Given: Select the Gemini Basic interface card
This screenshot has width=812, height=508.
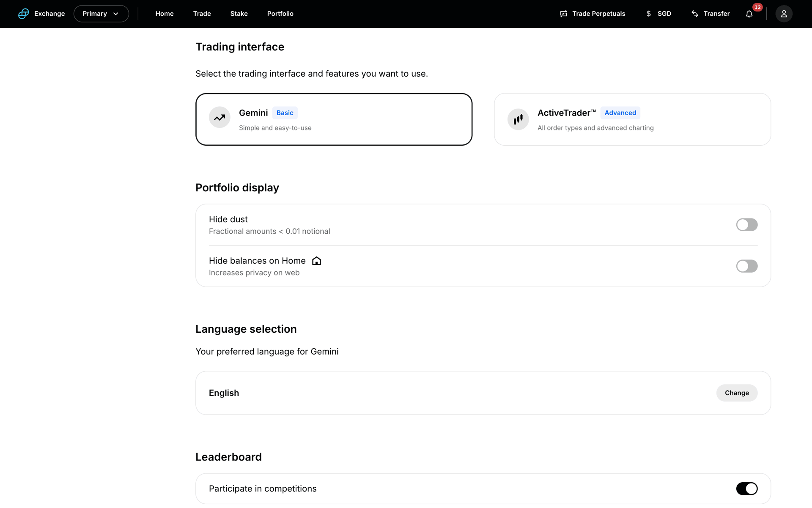Looking at the screenshot, I should point(334,119).
